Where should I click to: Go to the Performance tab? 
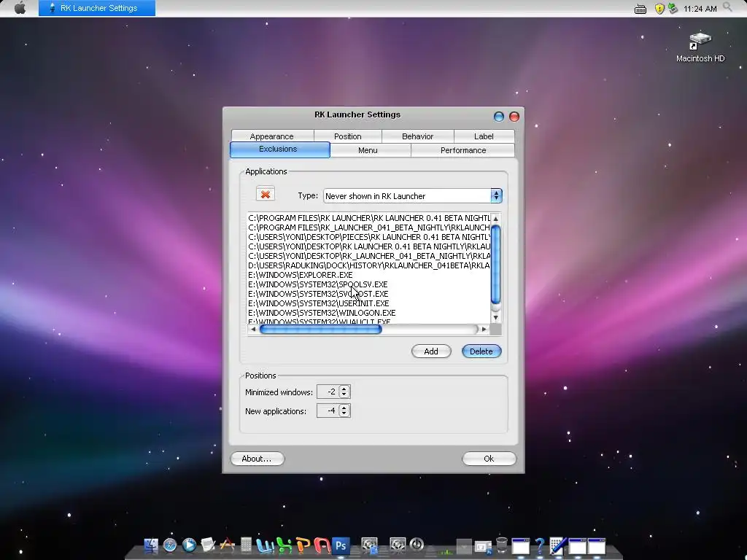(x=462, y=150)
